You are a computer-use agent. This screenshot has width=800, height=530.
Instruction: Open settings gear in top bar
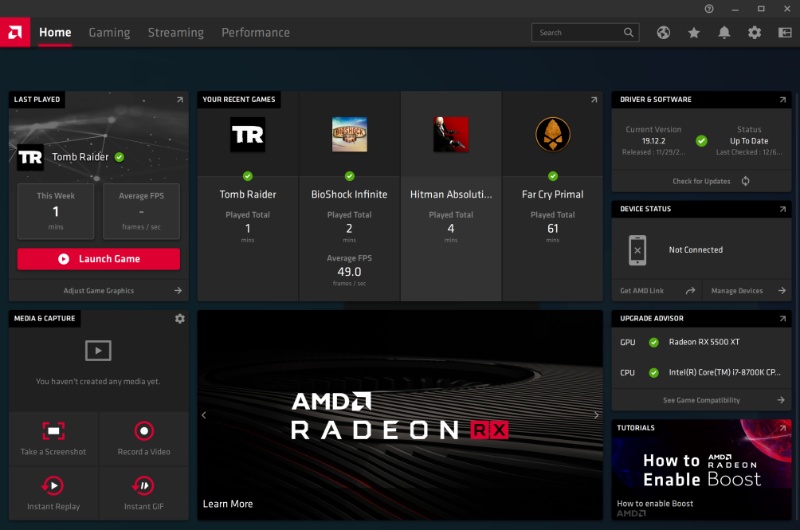(x=755, y=33)
